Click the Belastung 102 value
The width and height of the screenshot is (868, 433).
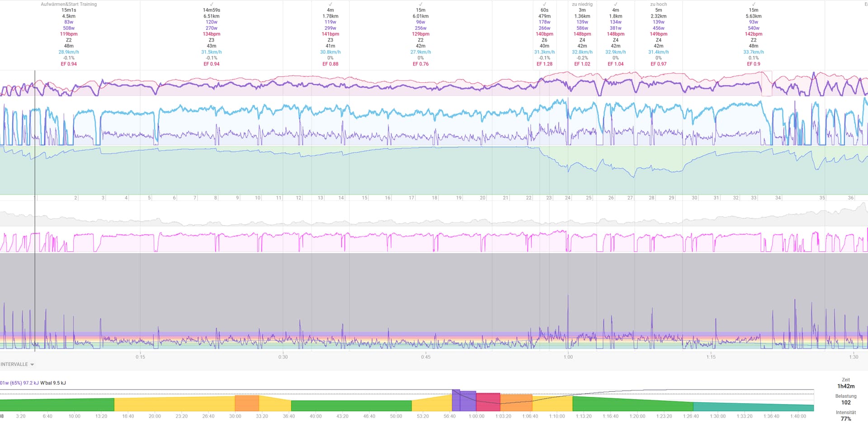(846, 402)
